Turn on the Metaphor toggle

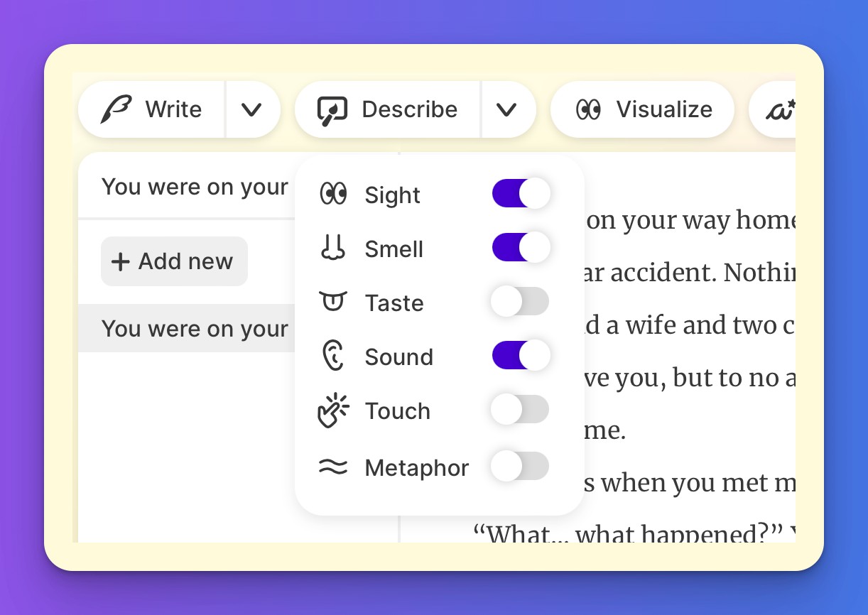coord(520,467)
